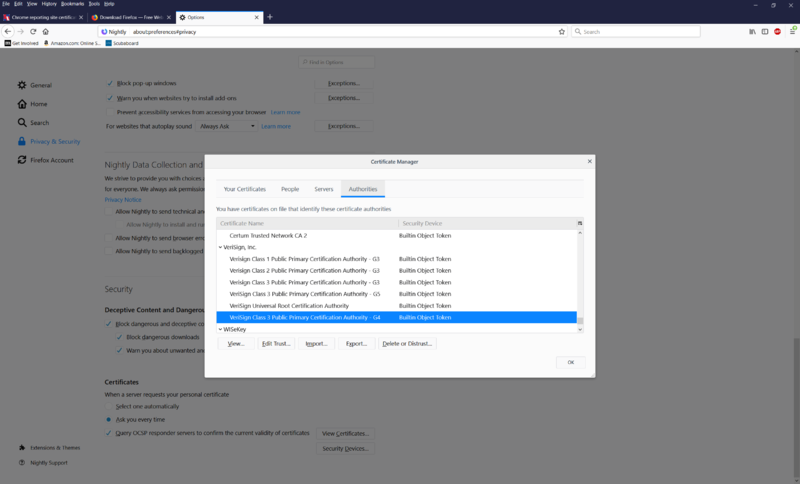The width and height of the screenshot is (800, 484).
Task: Collapse the VeriSign, Inc. tree group
Action: pyautogui.click(x=220, y=247)
